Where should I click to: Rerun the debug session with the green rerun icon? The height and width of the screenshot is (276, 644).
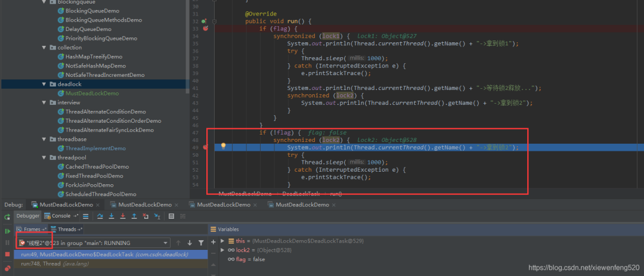click(x=7, y=216)
